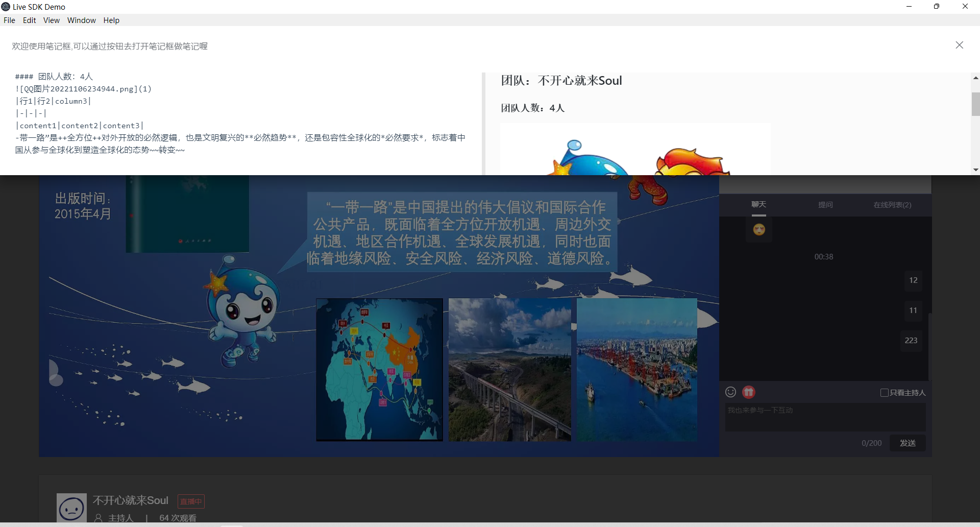
Task: Open the Window menu
Action: pyautogui.click(x=81, y=20)
